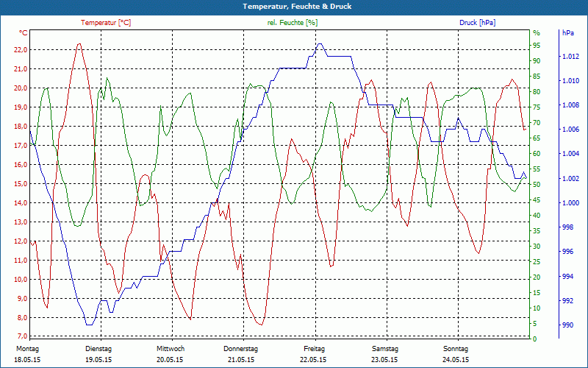Image resolution: width=588 pixels, height=368 pixels.
Task: Click the '10' humidity axis value
Action: point(537,308)
